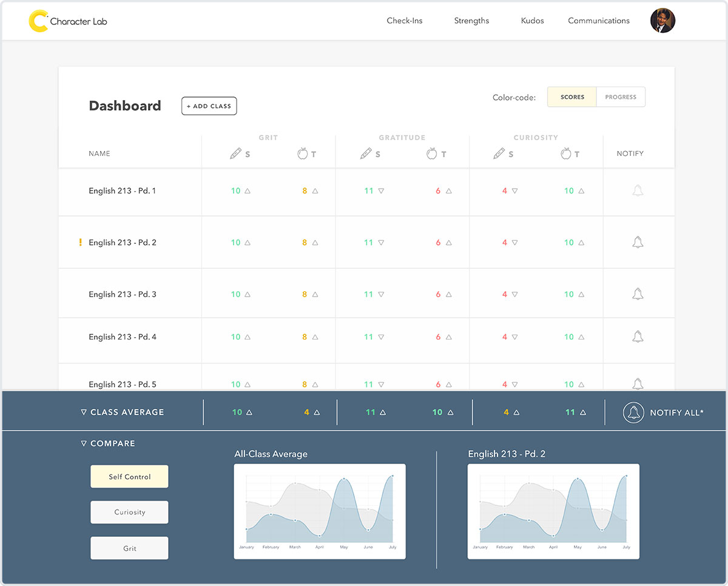Go to the Kudos page
This screenshot has height=586, width=728.
532,21
